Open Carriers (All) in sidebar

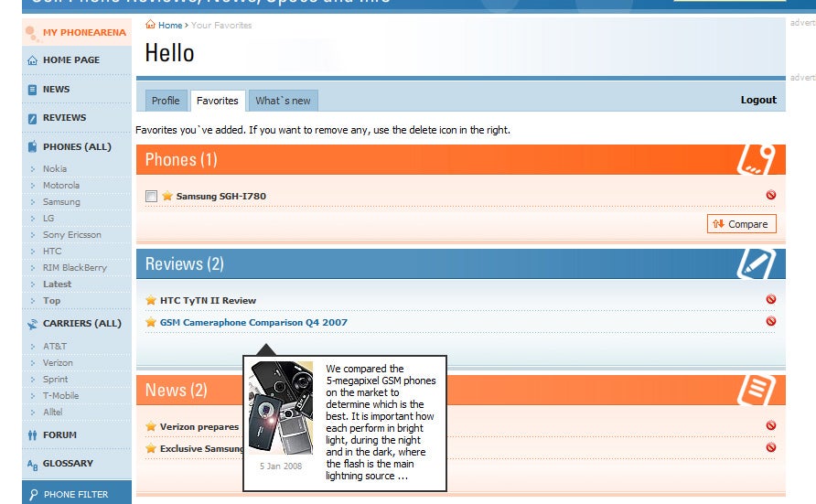click(82, 323)
